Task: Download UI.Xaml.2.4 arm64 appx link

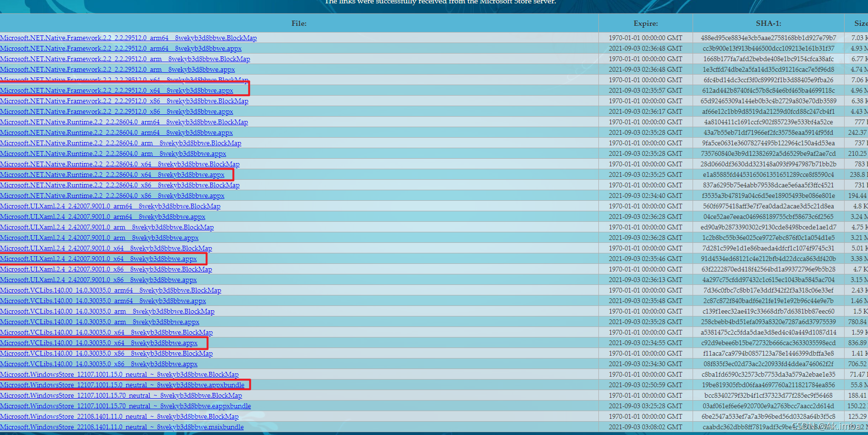Action: click(x=103, y=217)
